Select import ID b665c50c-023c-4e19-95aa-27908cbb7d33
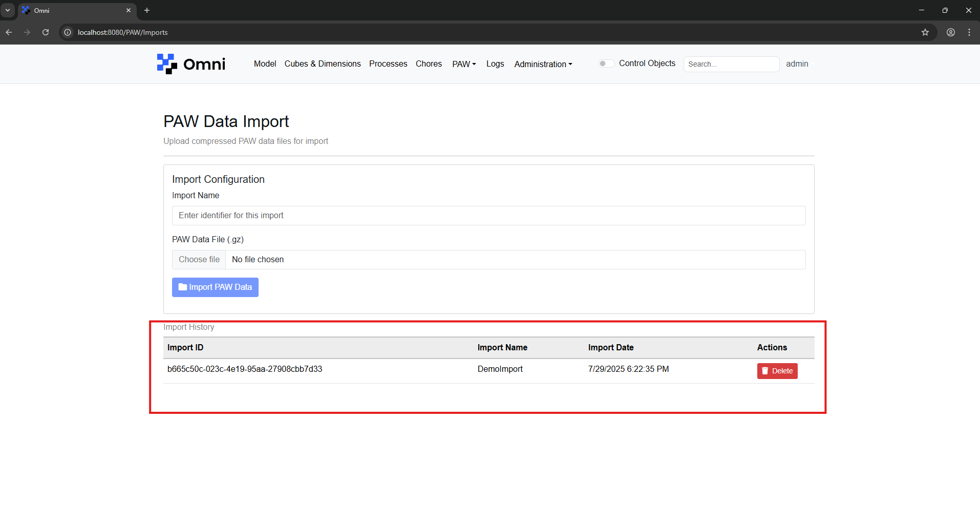This screenshot has height=526, width=980. 245,369
